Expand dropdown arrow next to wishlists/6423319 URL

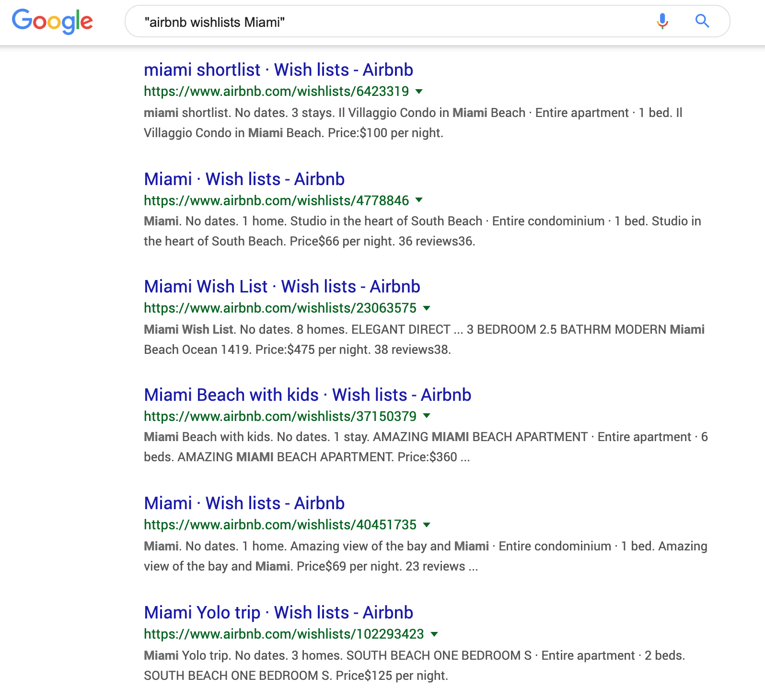[x=419, y=91]
